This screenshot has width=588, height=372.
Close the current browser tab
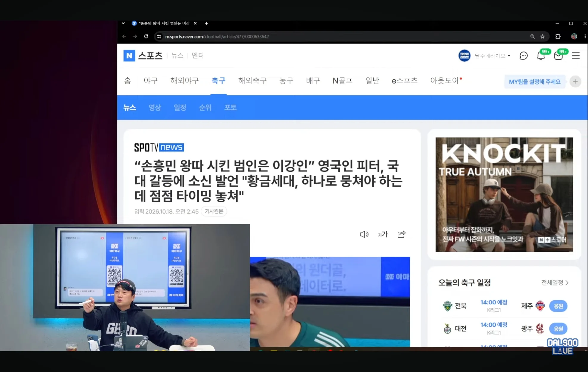(195, 23)
